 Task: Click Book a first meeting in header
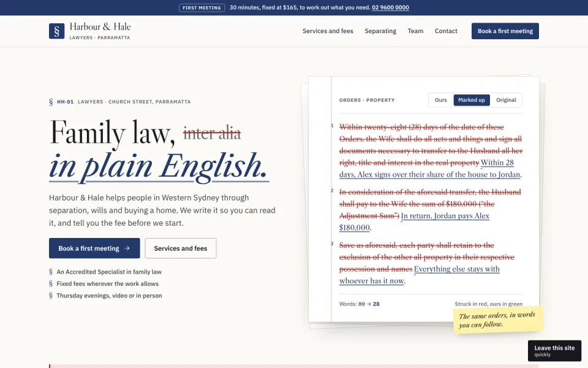[x=505, y=31]
